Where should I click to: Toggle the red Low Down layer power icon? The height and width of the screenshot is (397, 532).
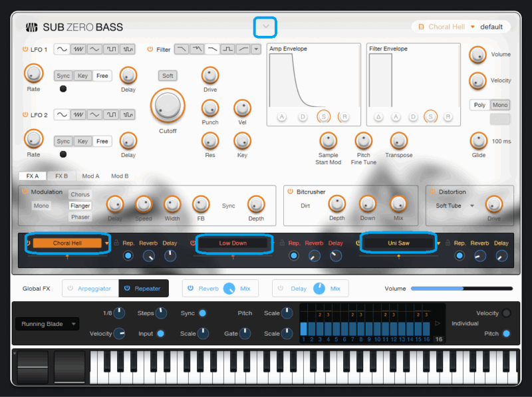coord(193,243)
